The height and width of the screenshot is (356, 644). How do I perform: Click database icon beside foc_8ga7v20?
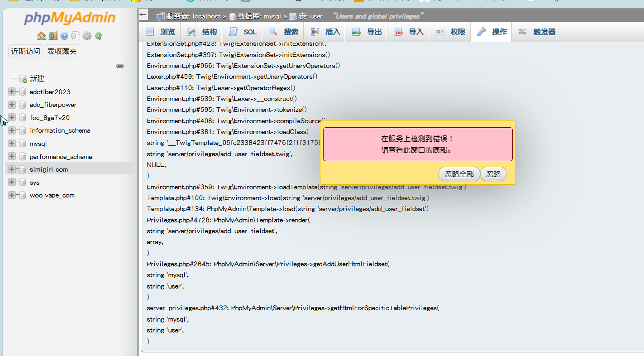(x=22, y=118)
